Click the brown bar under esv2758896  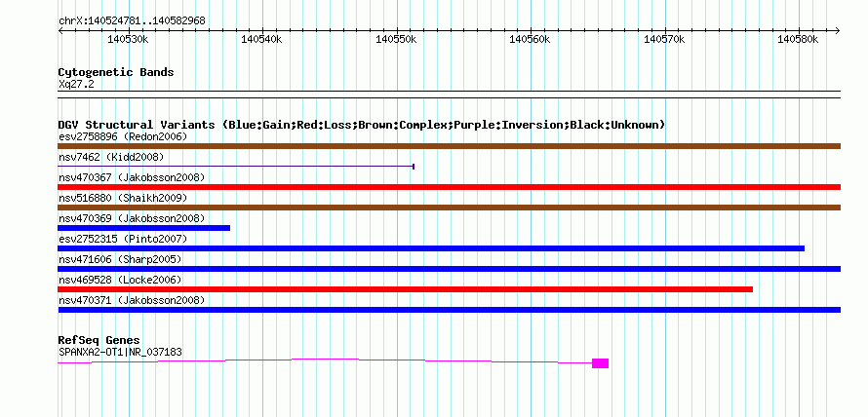click(449, 146)
